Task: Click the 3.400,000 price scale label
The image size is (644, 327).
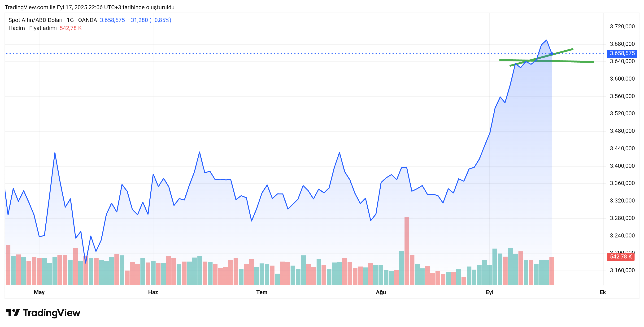Action: [622, 166]
